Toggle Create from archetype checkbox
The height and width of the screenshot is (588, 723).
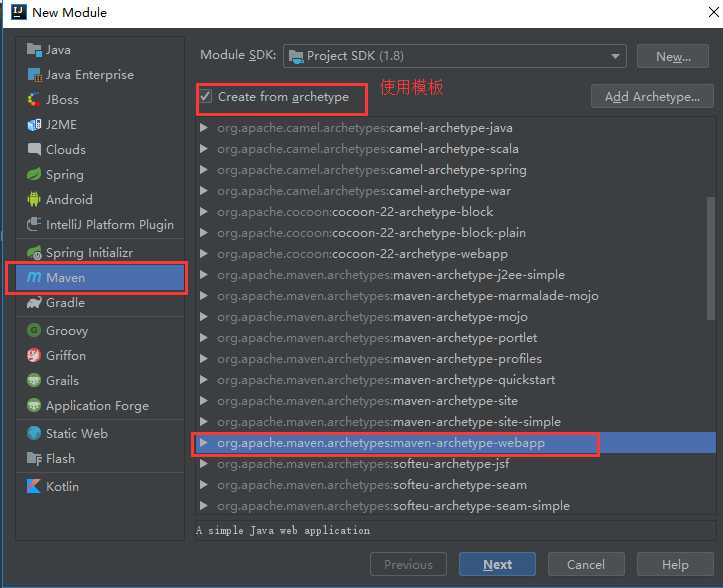point(206,96)
